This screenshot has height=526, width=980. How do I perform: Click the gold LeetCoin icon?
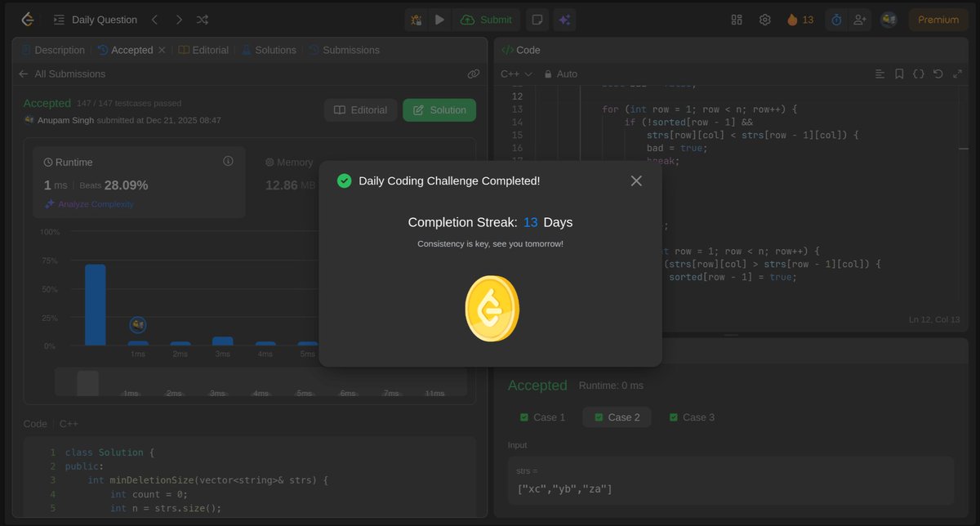pos(492,309)
